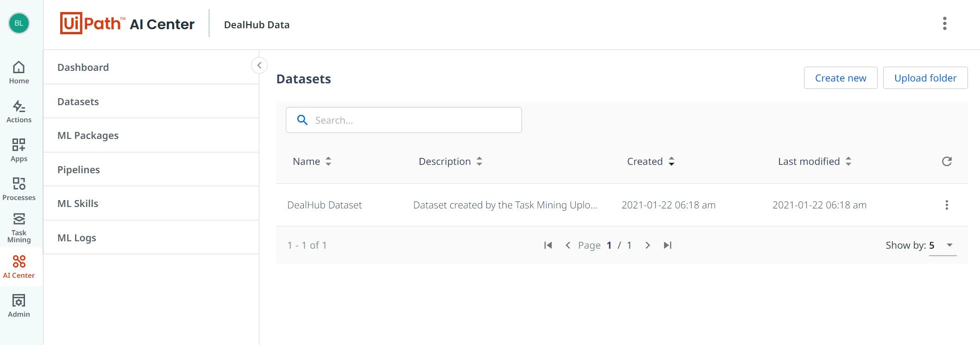The image size is (980, 345).
Task: Open the top-right more options menu
Action: [x=945, y=24]
